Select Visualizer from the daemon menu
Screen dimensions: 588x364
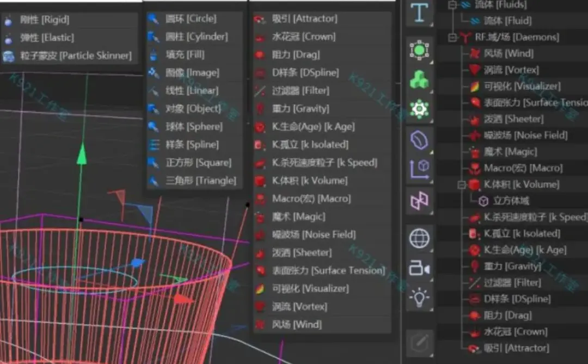pyautogui.click(x=322, y=289)
